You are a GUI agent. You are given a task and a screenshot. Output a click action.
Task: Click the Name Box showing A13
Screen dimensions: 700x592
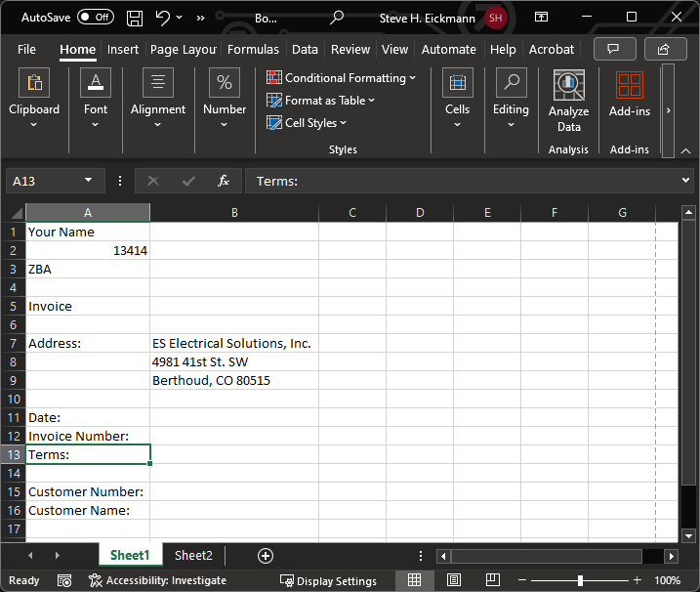tap(45, 181)
